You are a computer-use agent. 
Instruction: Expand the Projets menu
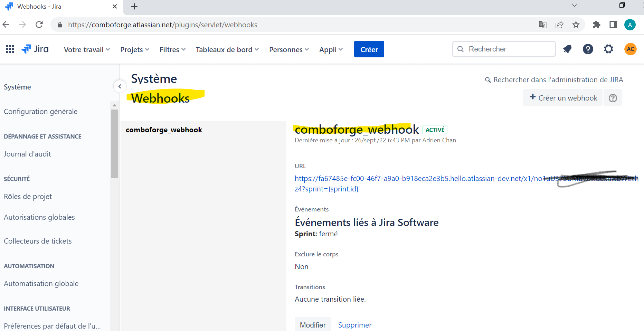pos(135,49)
